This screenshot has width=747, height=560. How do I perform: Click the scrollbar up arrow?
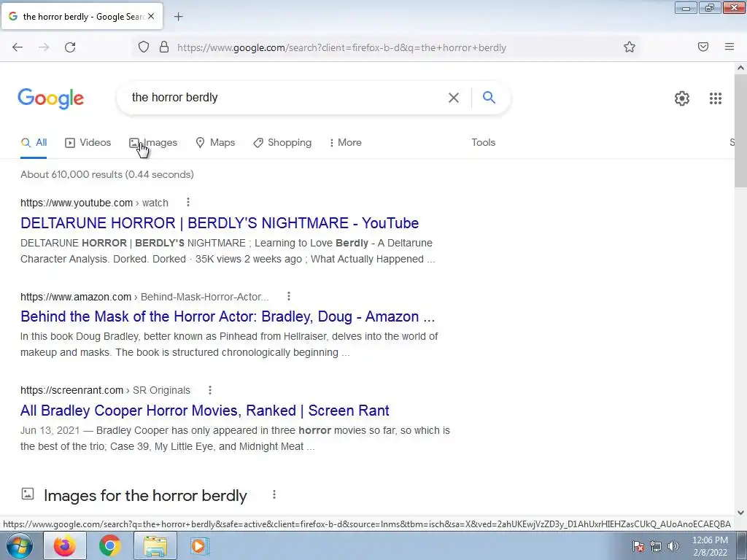tap(740, 68)
